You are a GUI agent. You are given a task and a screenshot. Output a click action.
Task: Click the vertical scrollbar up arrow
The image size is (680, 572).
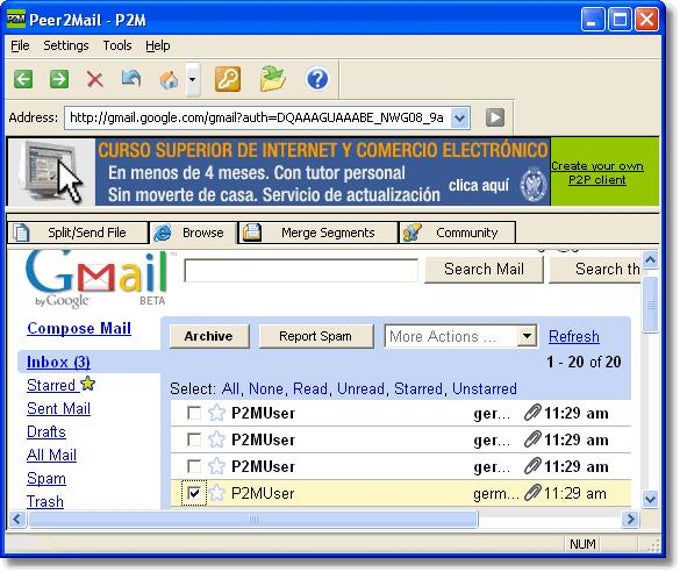click(650, 260)
